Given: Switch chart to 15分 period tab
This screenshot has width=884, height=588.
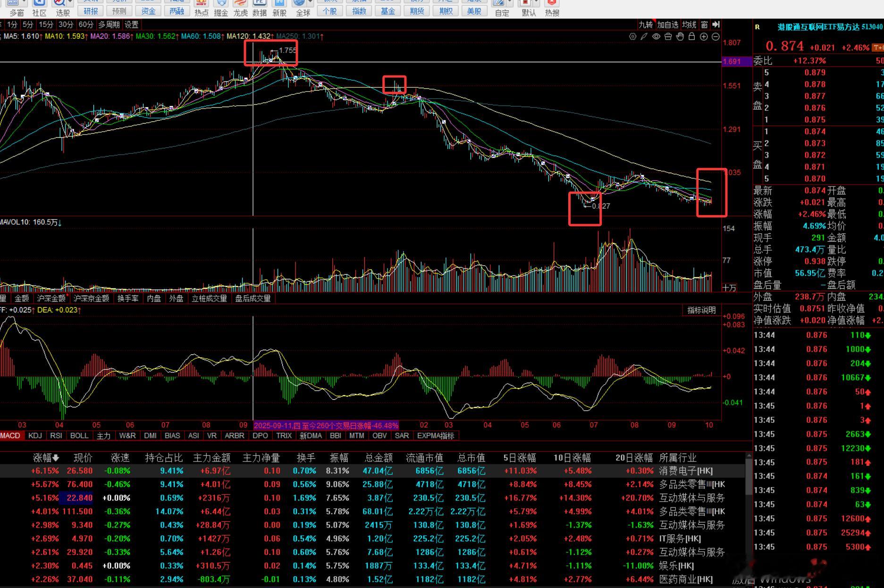Looking at the screenshot, I should pyautogui.click(x=46, y=25).
